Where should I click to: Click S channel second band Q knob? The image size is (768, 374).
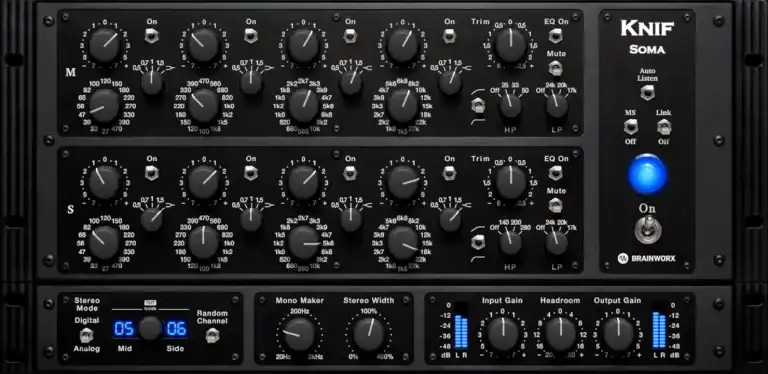coord(251,220)
